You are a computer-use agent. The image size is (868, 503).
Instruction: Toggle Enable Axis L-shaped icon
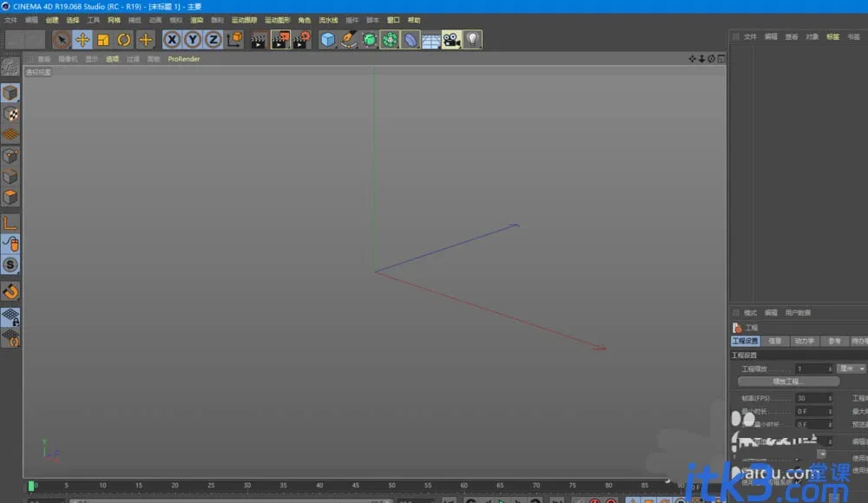[10, 223]
